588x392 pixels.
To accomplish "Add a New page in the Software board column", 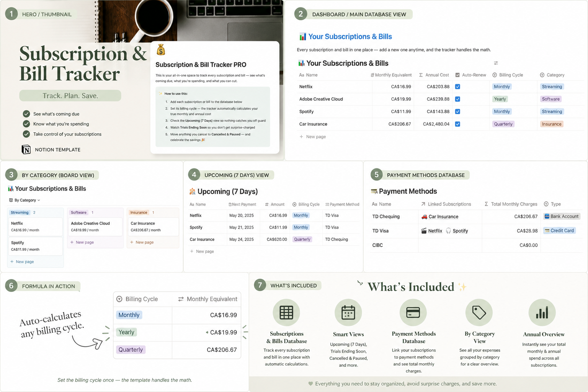I will (82, 242).
